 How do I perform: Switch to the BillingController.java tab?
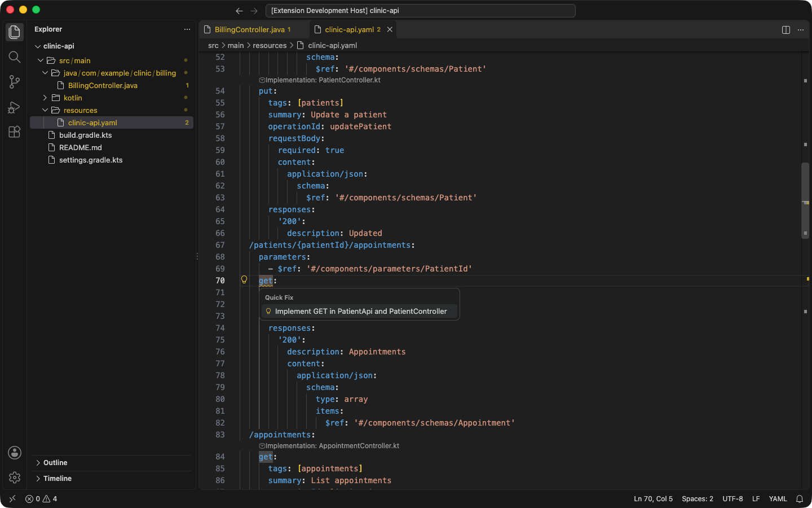click(253, 29)
